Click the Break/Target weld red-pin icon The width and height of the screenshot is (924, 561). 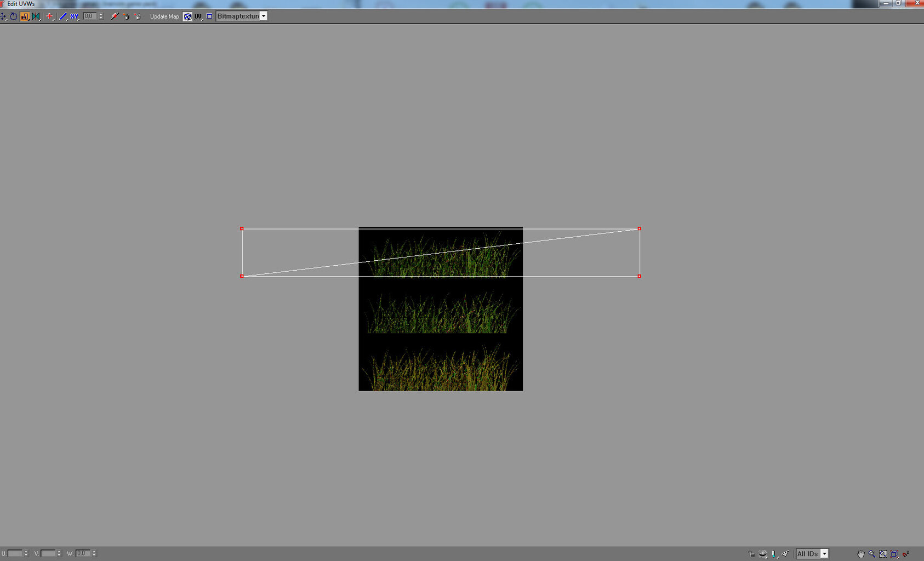click(115, 16)
